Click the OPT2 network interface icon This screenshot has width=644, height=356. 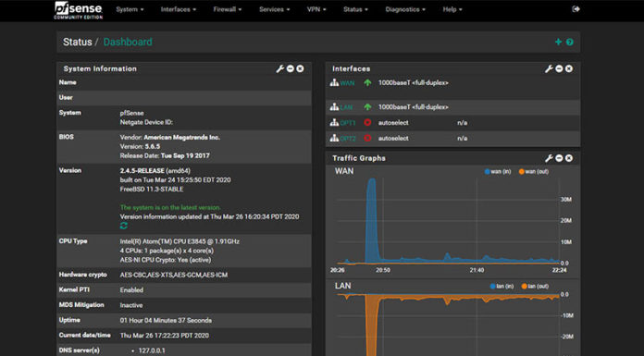coord(334,139)
